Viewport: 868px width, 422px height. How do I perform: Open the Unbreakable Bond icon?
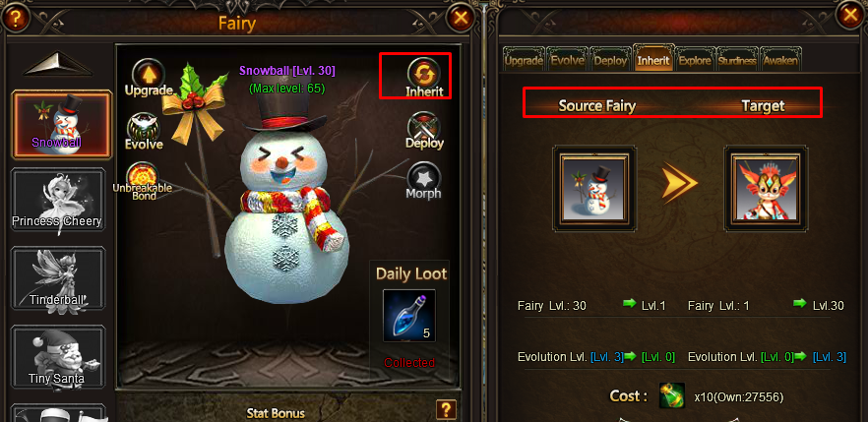click(143, 176)
